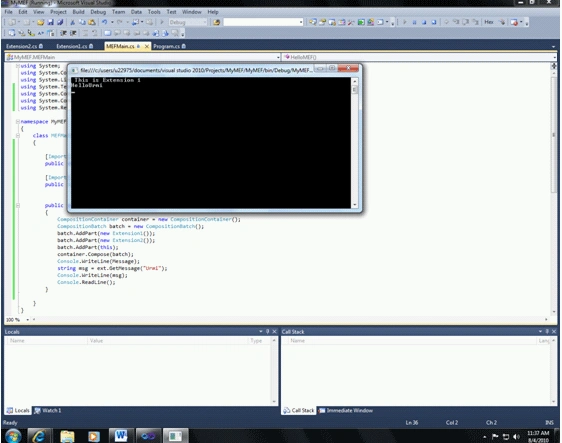Click the console window vertical scrollbar
Image resolution: width=562 pixels, height=443 pixels.
pyautogui.click(x=354, y=143)
